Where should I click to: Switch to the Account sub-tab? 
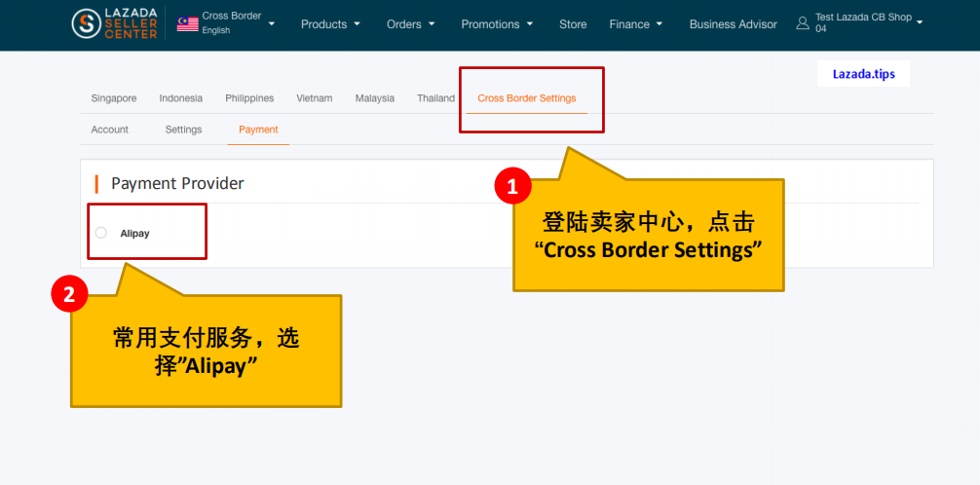pos(110,130)
